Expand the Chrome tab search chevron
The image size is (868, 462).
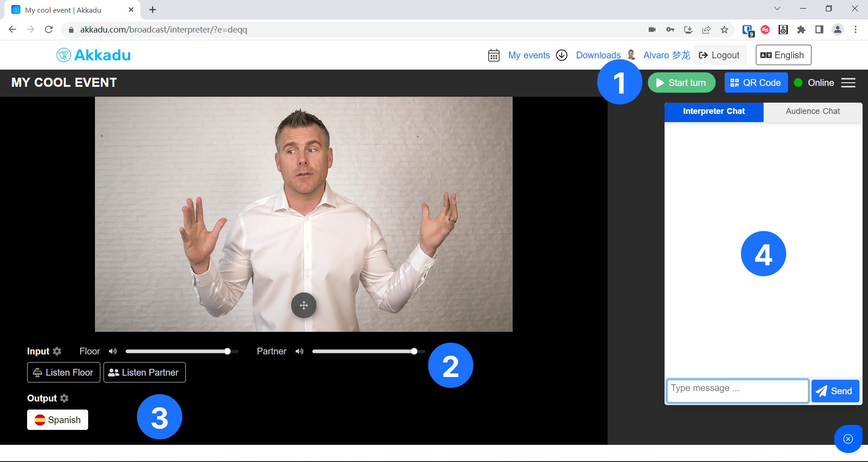pyautogui.click(x=777, y=9)
